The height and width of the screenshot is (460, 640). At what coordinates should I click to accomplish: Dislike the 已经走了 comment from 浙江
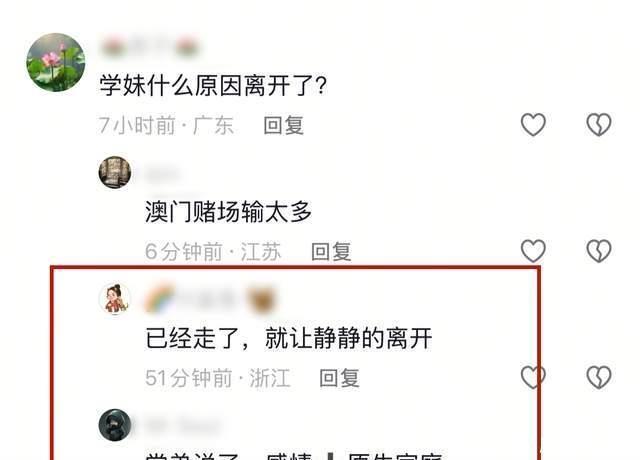tap(599, 377)
